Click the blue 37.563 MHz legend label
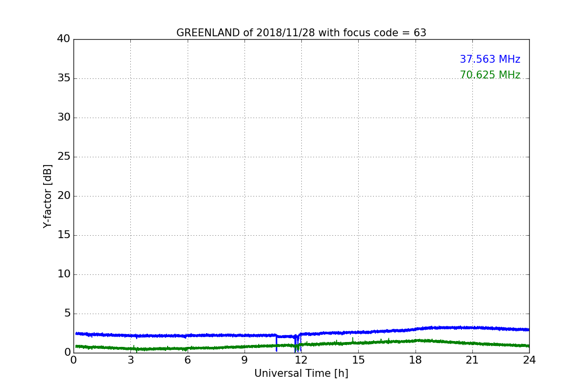 click(x=490, y=59)
